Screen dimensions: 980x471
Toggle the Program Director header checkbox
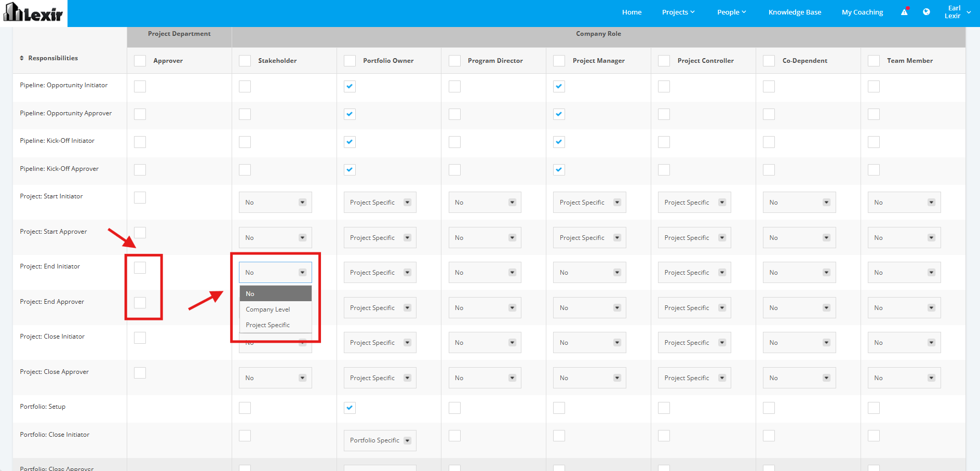tap(454, 61)
